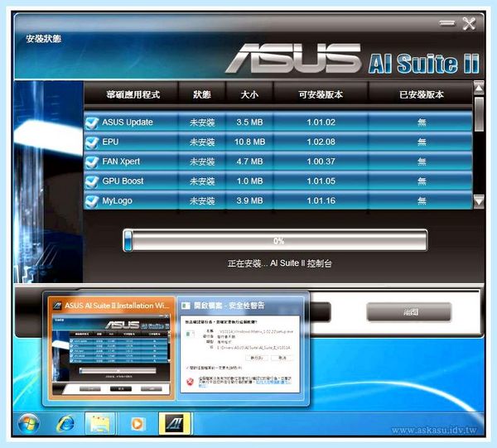497x448 pixels.
Task: Uncheck the MyLogo checkbox
Action: click(92, 201)
